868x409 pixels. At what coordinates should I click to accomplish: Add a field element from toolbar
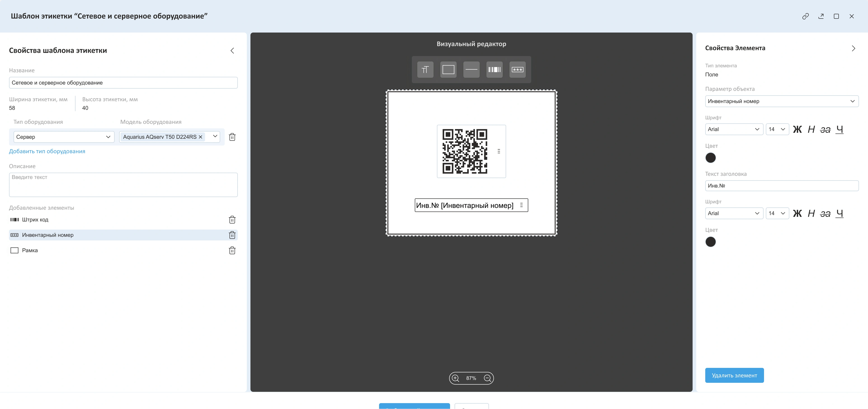517,70
